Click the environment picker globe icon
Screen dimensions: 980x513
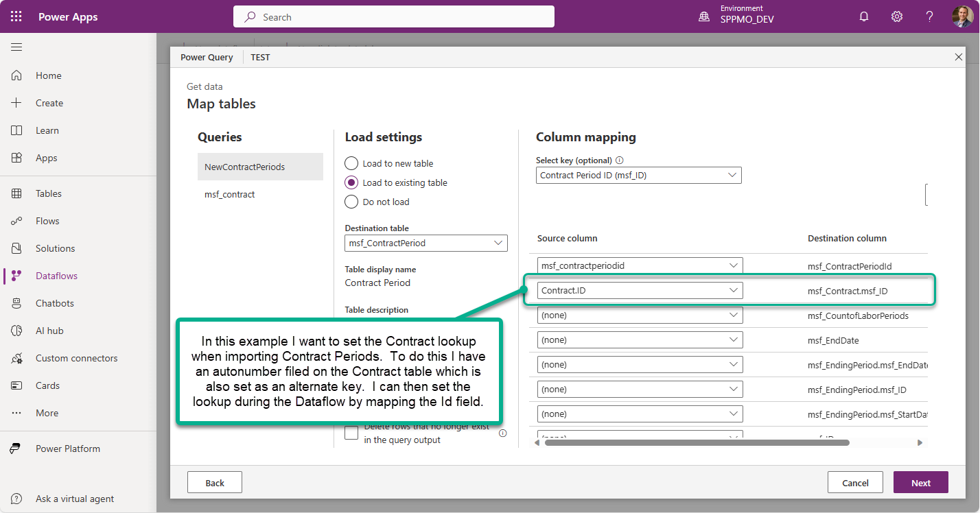point(704,16)
